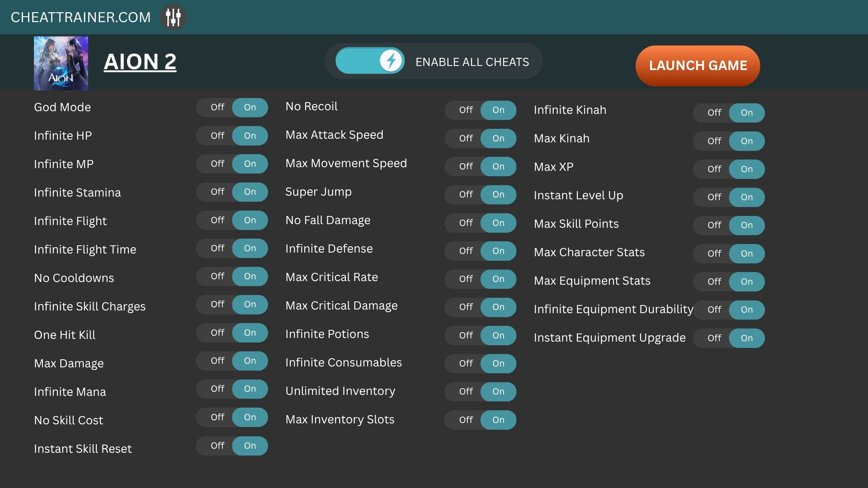Set Instant Equipment Upgrade On
868x488 pixels.
[747, 338]
